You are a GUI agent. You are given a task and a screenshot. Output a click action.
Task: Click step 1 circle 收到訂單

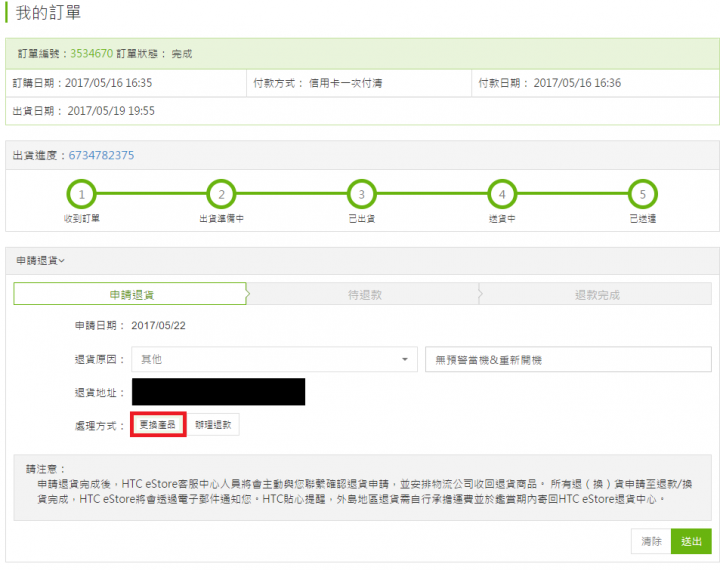(81, 194)
